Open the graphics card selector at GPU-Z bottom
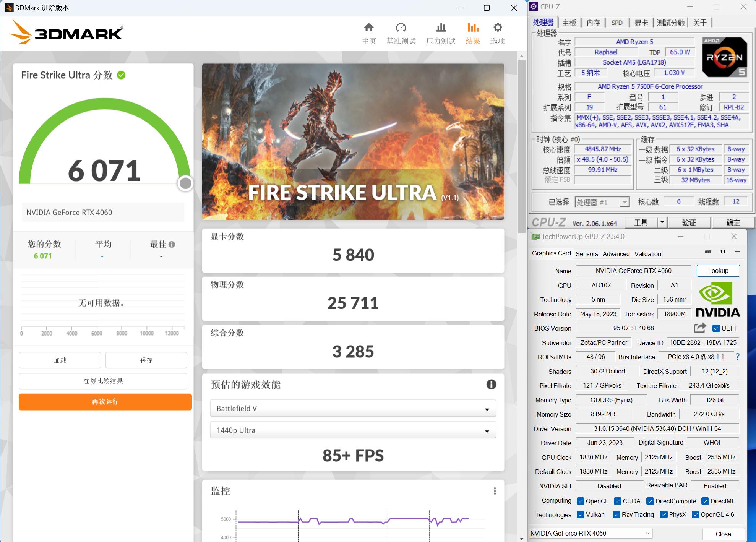 (x=589, y=533)
